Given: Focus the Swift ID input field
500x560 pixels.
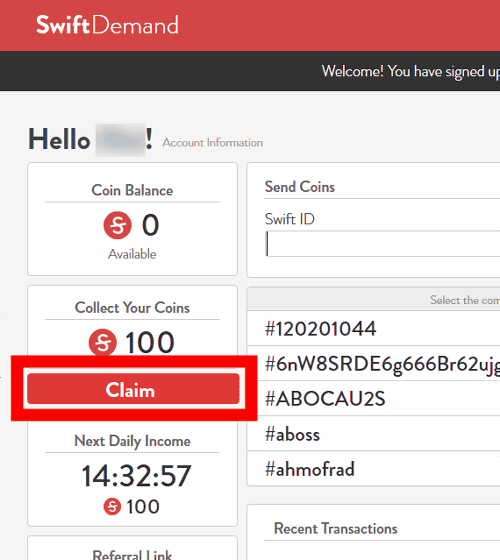Looking at the screenshot, I should 382,244.
